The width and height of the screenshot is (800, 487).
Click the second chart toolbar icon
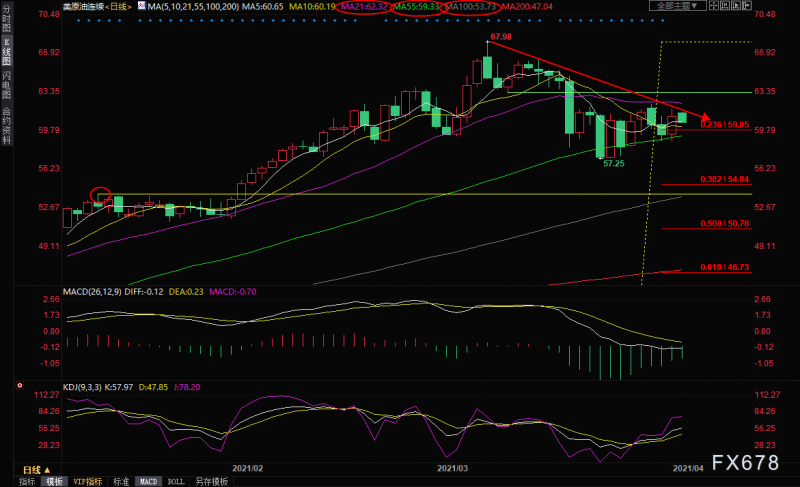pos(725,6)
